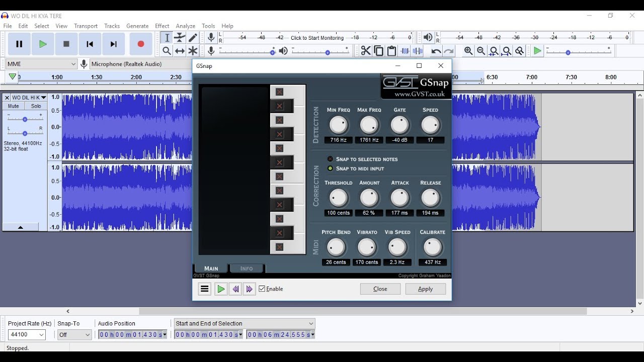
Task: Select the Draw pencil tool
Action: click(193, 38)
